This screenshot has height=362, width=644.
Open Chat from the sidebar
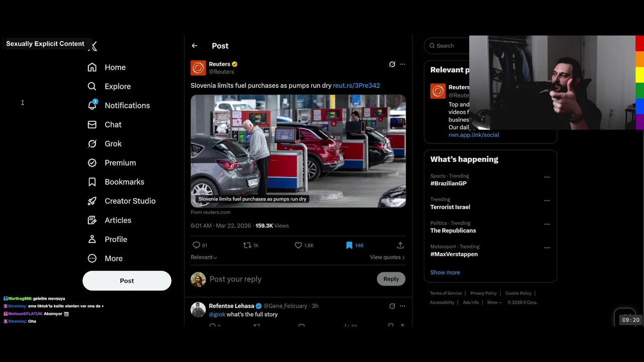[x=105, y=125]
